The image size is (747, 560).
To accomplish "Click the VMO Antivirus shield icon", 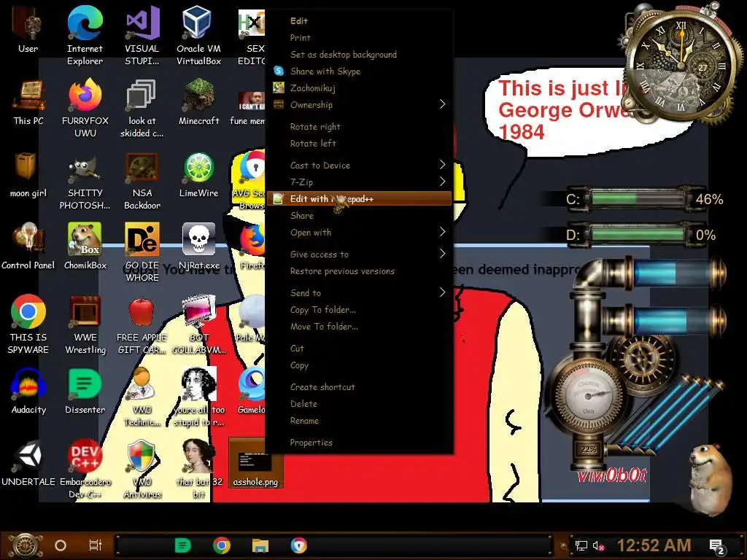I will [142, 469].
